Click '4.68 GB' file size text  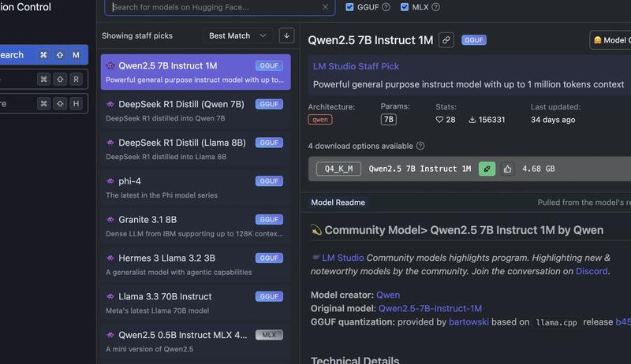pyautogui.click(x=539, y=169)
